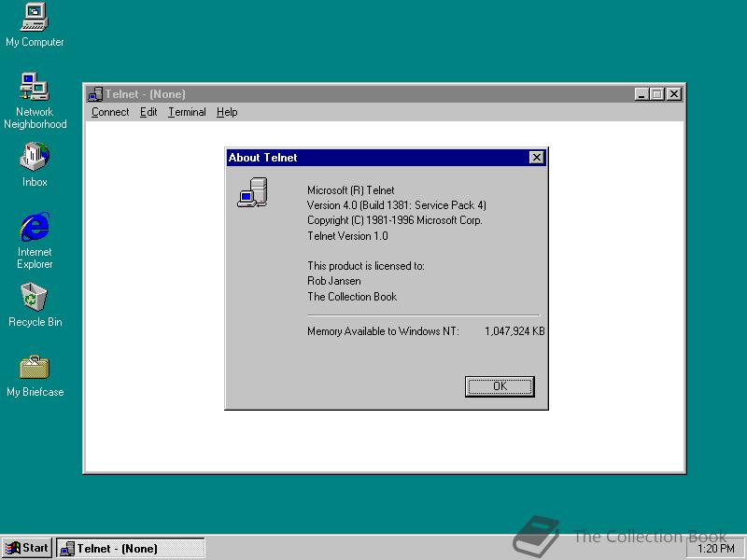Click the Telnet window title bar icon

[x=95, y=94]
